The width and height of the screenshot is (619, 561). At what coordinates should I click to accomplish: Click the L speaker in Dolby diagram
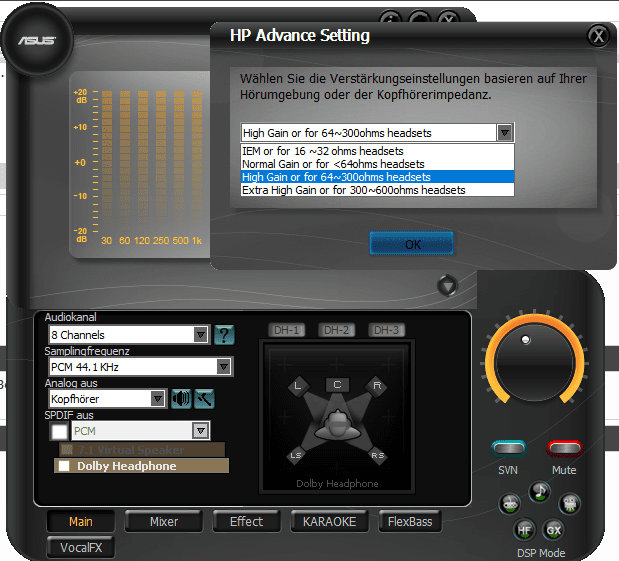[298, 386]
